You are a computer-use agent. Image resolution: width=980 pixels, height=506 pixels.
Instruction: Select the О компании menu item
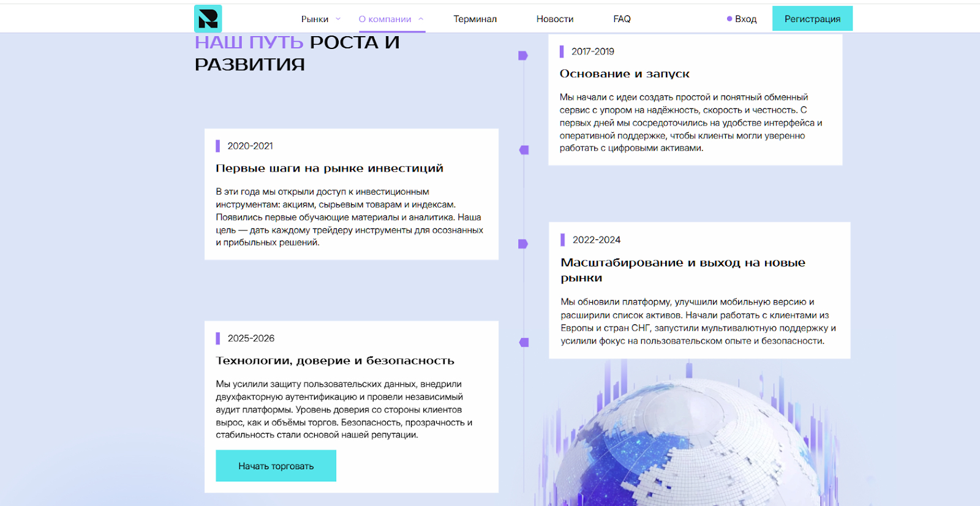pos(385,19)
